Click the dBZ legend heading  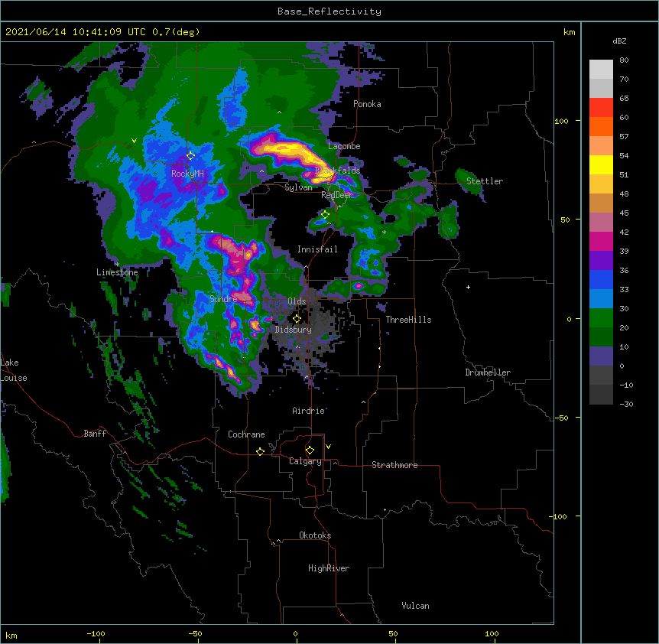(619, 41)
